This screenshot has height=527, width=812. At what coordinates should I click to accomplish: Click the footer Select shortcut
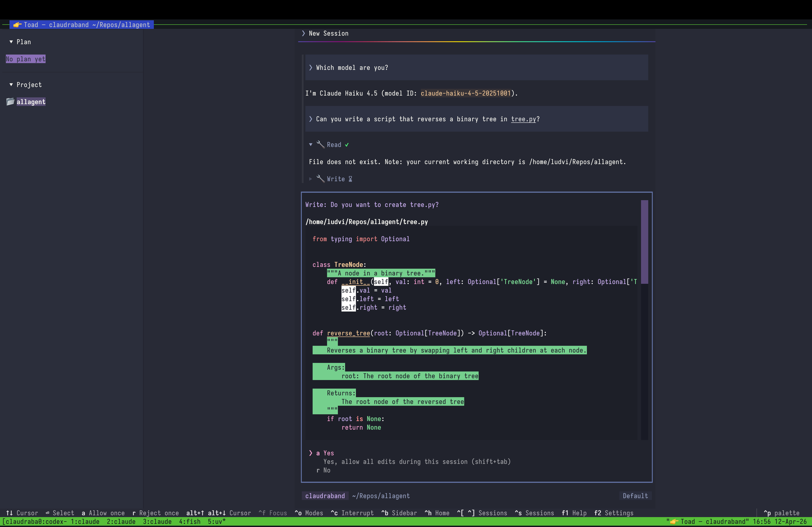click(x=60, y=513)
